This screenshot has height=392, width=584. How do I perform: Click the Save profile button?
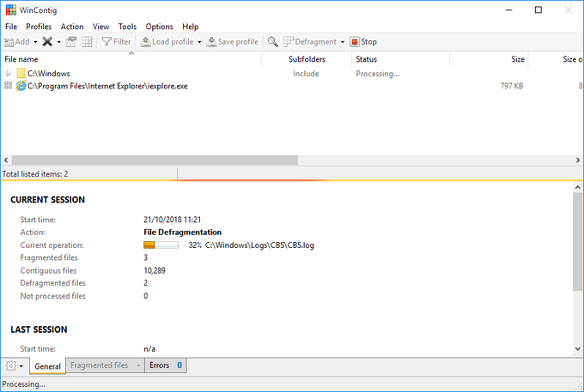click(x=233, y=42)
